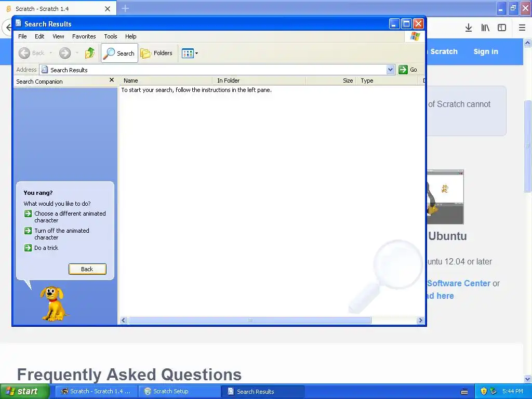
Task: Switch to Scratch Setup taskbar item
Action: 179,392
